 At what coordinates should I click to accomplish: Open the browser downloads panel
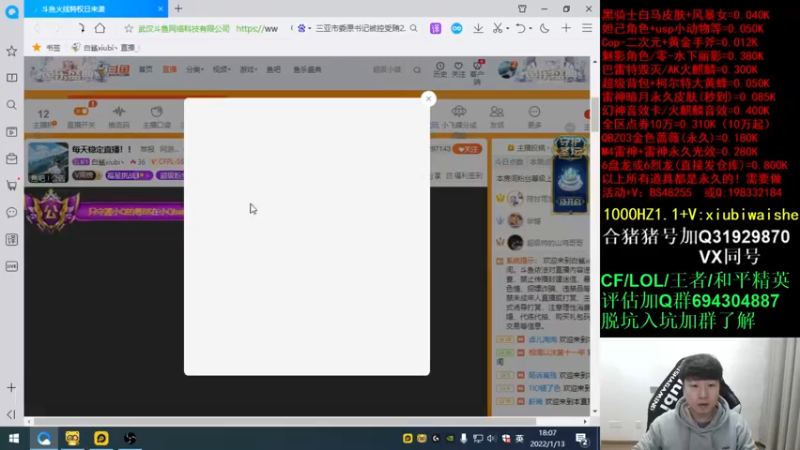coord(478,29)
